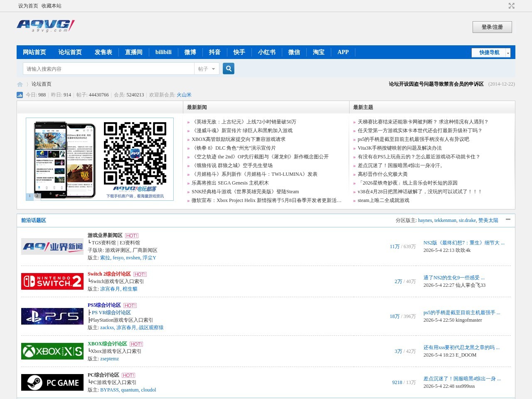The height and width of the screenshot is (399, 532).
Task: Open the 申诉区 announcement link
Action: point(436,84)
